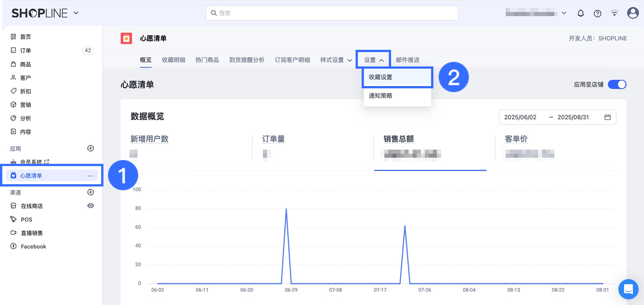
Task: Open 订单 in the sidebar
Action: pos(26,51)
